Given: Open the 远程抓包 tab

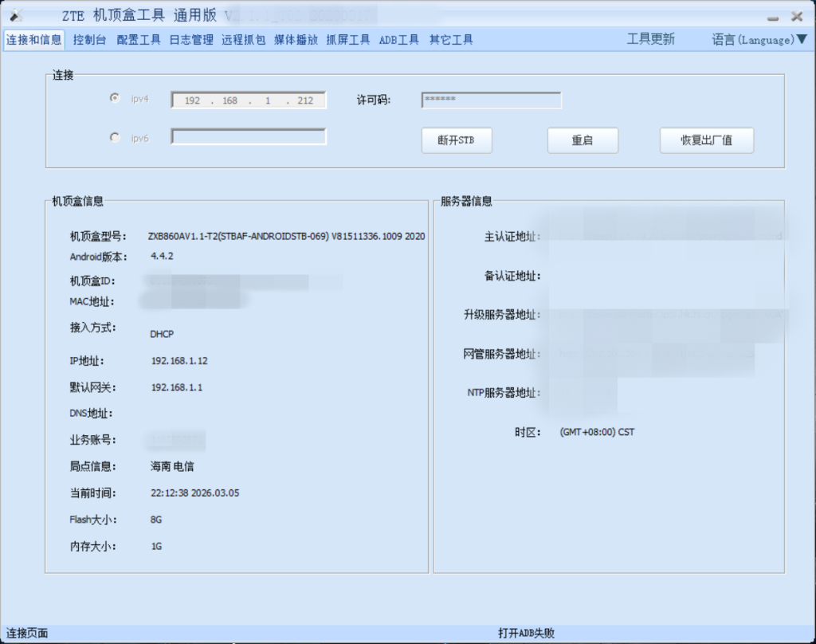Looking at the screenshot, I should pos(244,40).
